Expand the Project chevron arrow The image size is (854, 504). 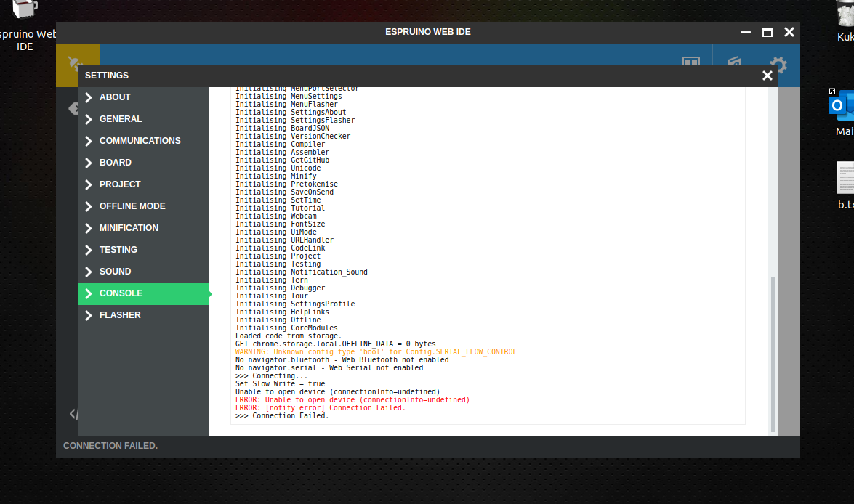[89, 184]
